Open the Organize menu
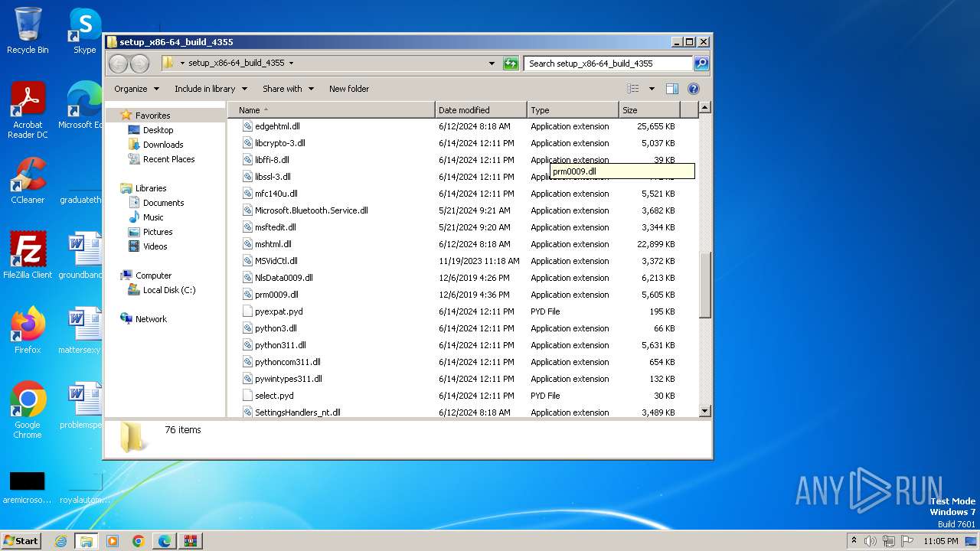 tap(136, 89)
